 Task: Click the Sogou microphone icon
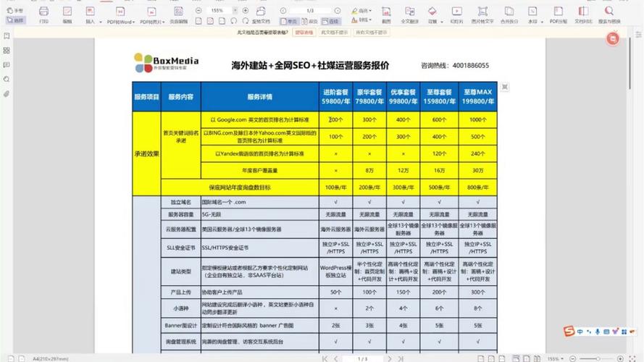click(598, 331)
